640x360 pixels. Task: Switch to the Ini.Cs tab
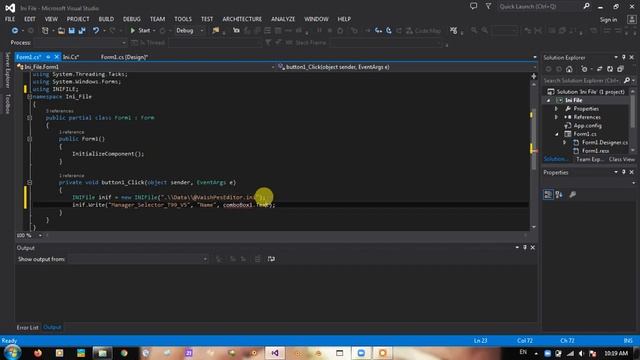tap(71, 57)
